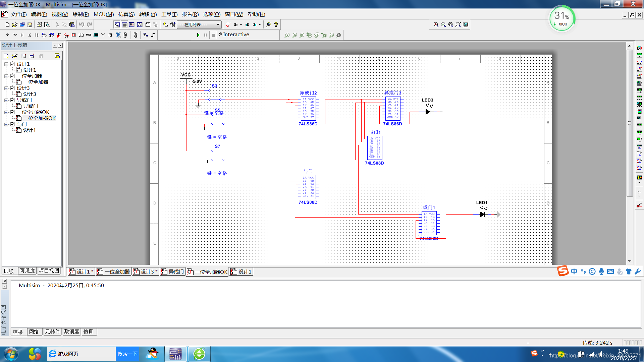Collapse the 与门 tree node
The width and height of the screenshot is (644, 362).
[x=6, y=124]
